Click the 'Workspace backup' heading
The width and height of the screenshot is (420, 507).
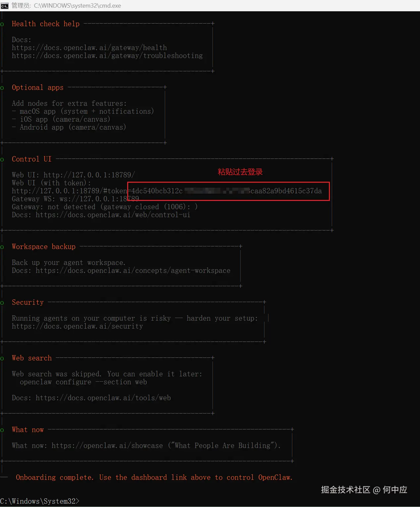[44, 247]
